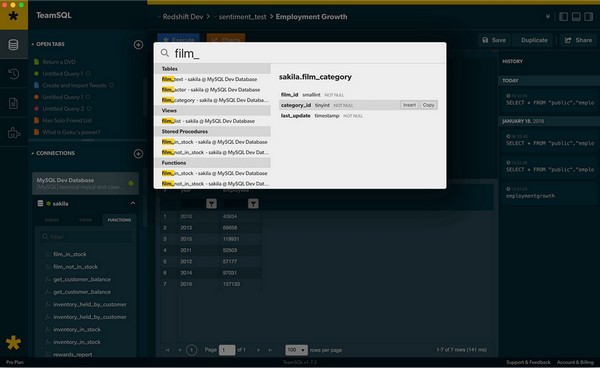Click the filter icon under the employees column
This screenshot has width=600, height=368.
click(x=253, y=204)
